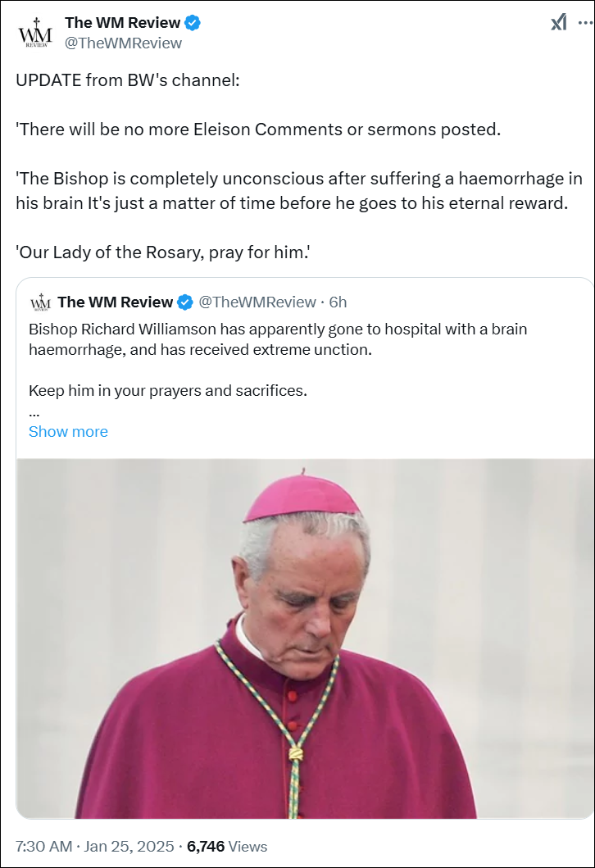Click the 'Keep him in your prayers' line
This screenshot has height=868, width=595.
pos(168,391)
